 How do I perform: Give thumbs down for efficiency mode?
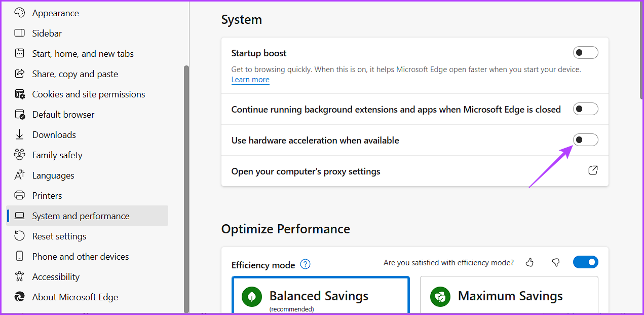(555, 262)
